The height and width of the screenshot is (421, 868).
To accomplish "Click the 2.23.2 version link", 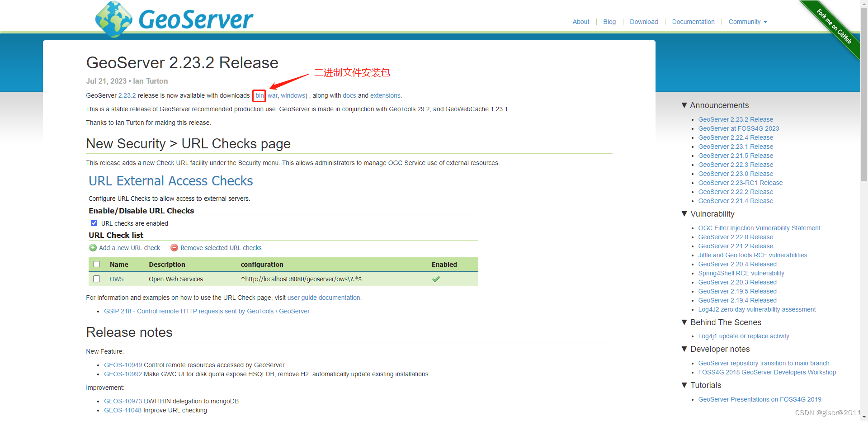I will pos(127,95).
